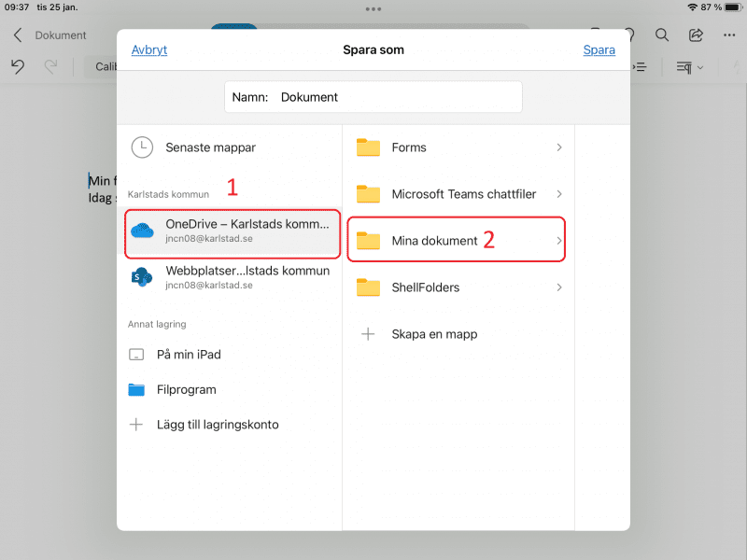This screenshot has height=560, width=747.
Task: Open Microsoft Teams chattfiler folder
Action: tap(458, 194)
